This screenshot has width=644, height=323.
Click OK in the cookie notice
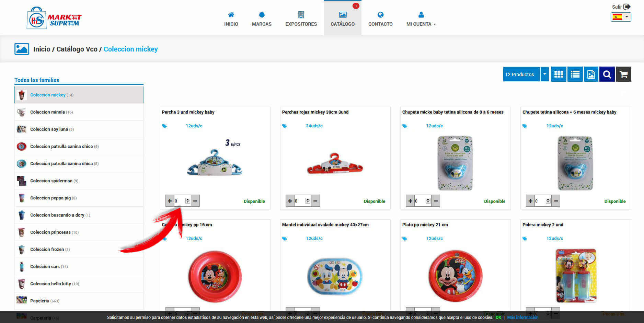[x=498, y=318]
